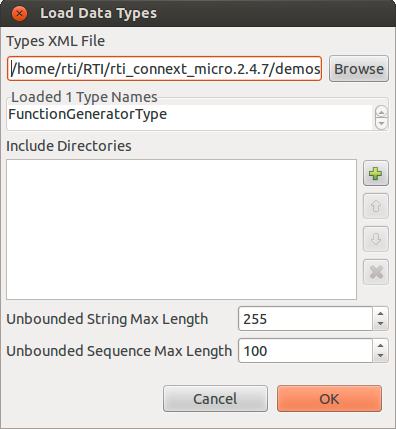The image size is (396, 429).
Task: Click the Cancel button
Action: [215, 399]
